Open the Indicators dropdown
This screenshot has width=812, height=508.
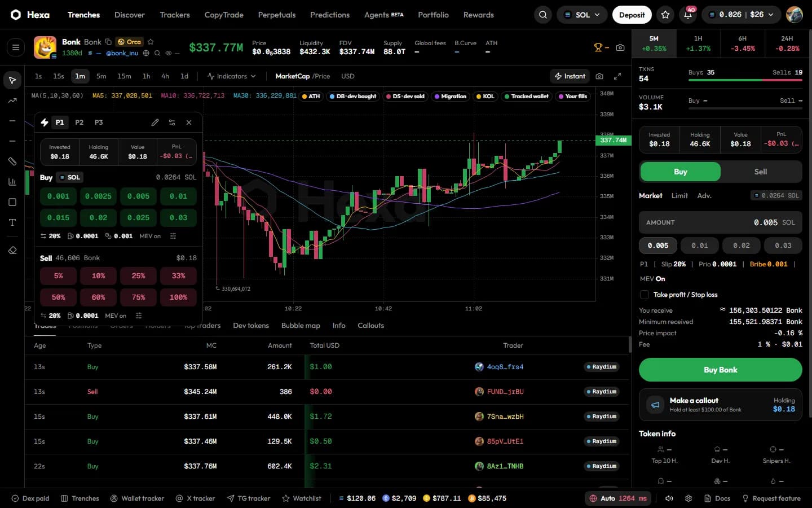click(x=231, y=76)
